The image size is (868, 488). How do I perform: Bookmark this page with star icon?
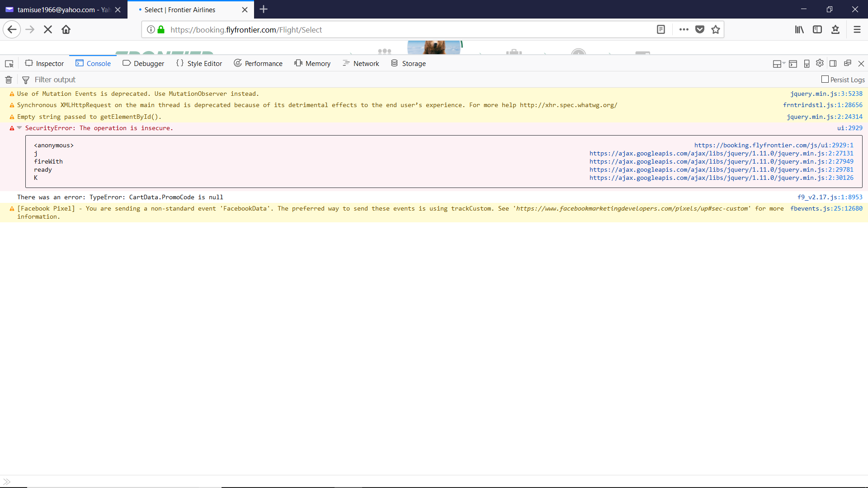716,30
